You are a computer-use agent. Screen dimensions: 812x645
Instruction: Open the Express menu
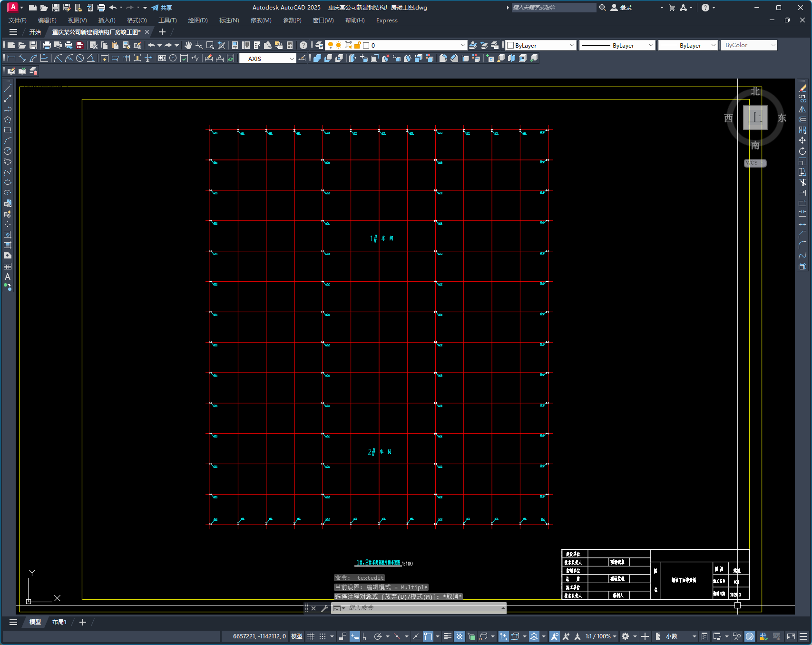pos(387,20)
